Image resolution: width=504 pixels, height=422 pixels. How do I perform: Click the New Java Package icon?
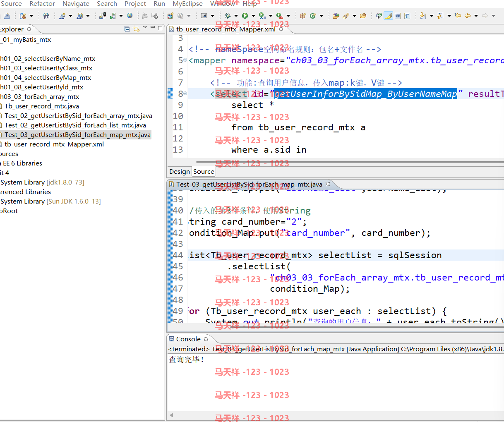(x=303, y=16)
